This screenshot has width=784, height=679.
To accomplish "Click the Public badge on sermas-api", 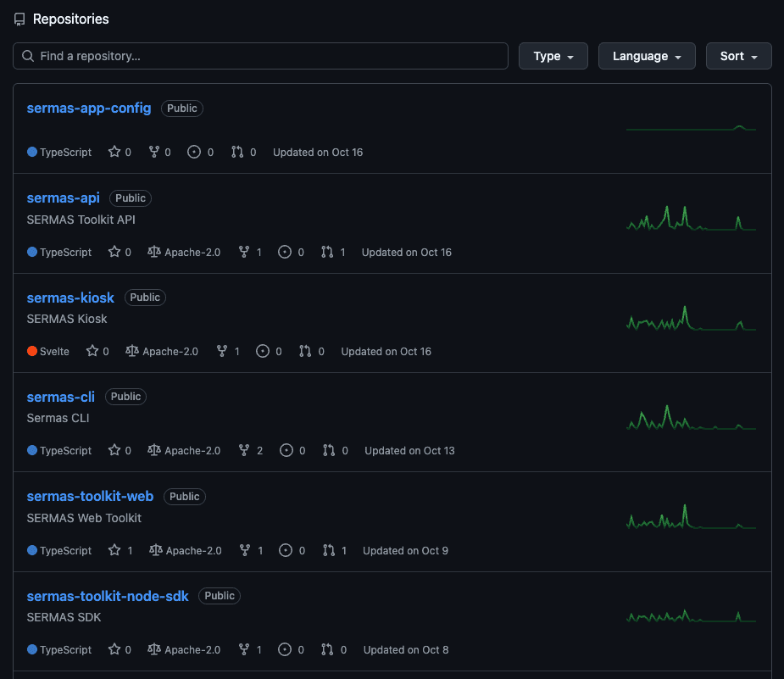I will coord(130,198).
